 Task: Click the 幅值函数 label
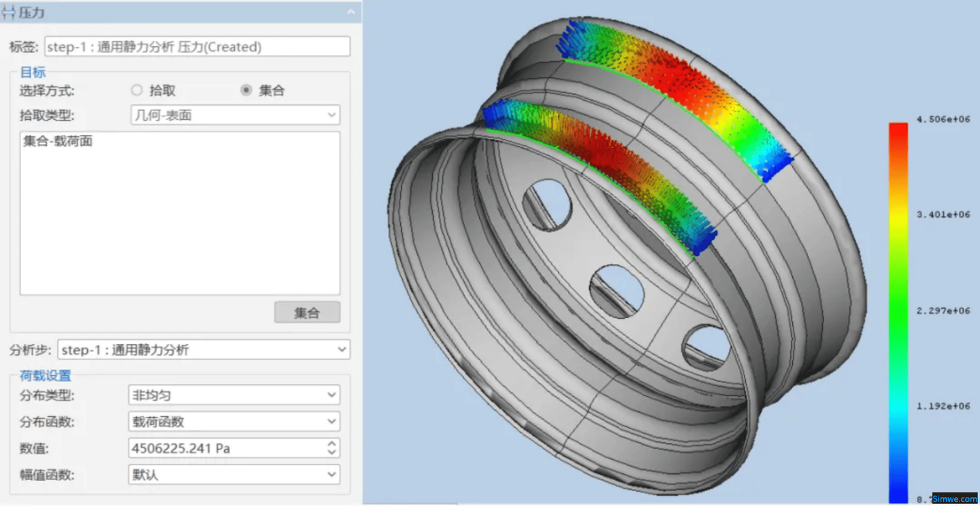point(47,475)
